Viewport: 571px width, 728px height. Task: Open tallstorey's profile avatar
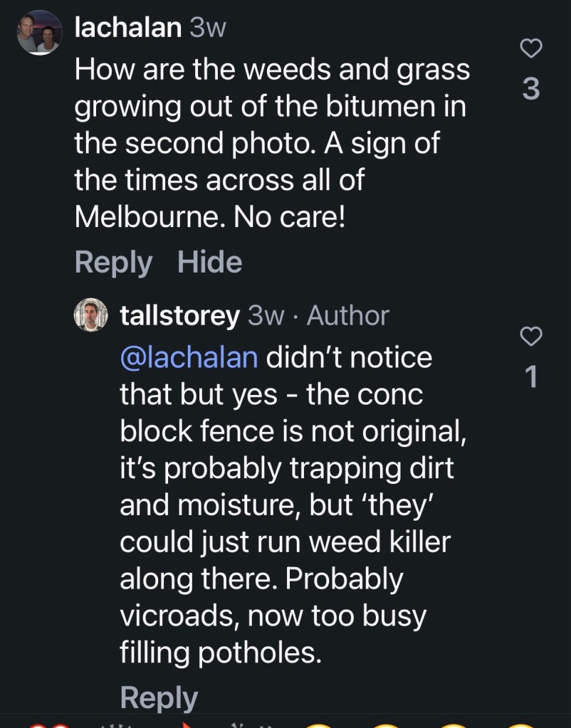[x=91, y=315]
